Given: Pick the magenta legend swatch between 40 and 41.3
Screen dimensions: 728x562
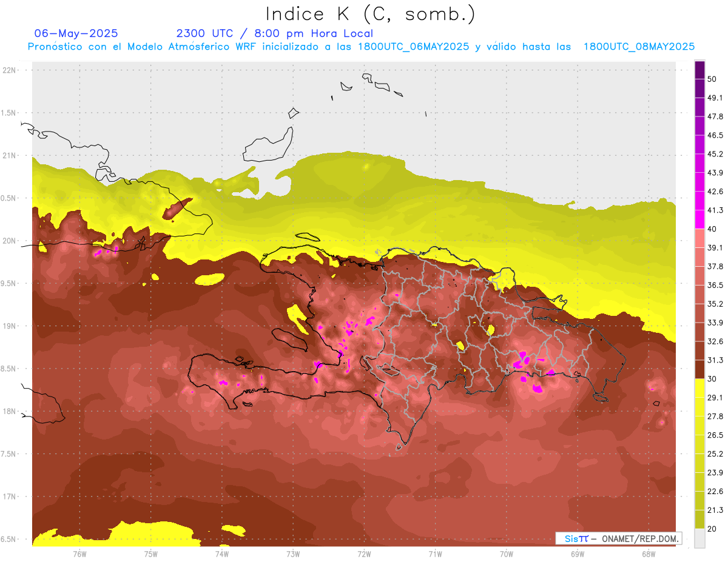Looking at the screenshot, I should tap(699, 219).
